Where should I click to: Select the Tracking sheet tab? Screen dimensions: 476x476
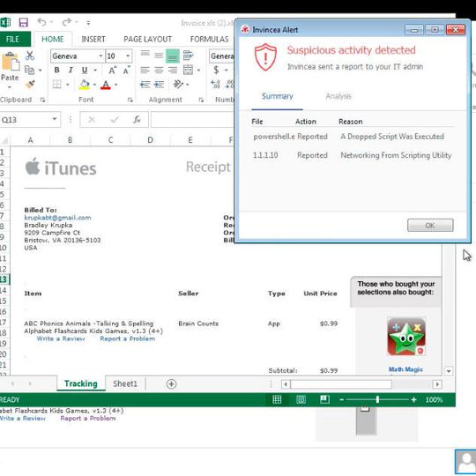pyautogui.click(x=81, y=383)
